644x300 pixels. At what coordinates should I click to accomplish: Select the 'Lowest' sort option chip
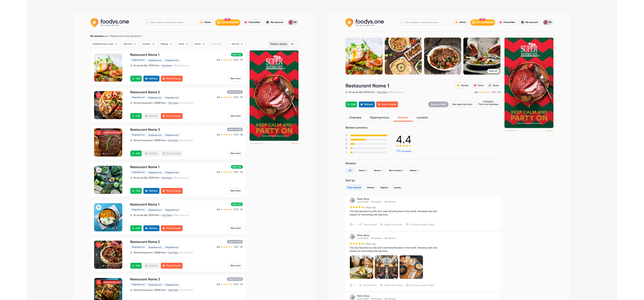pyautogui.click(x=397, y=188)
